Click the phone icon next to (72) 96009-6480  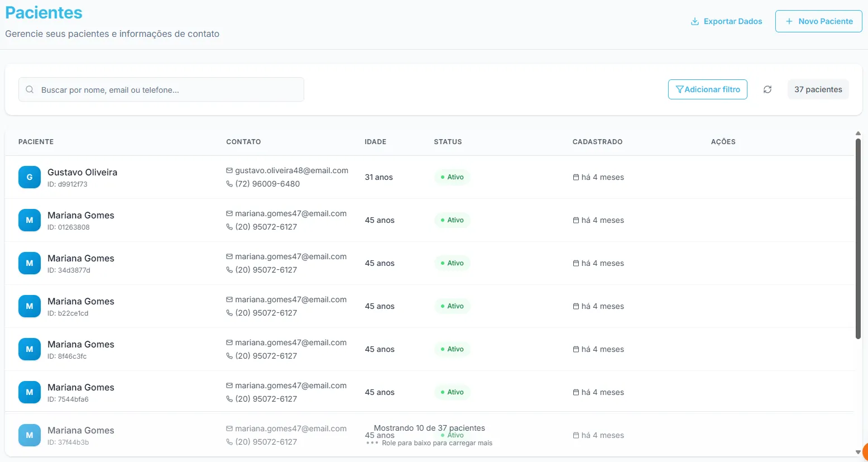pos(229,184)
